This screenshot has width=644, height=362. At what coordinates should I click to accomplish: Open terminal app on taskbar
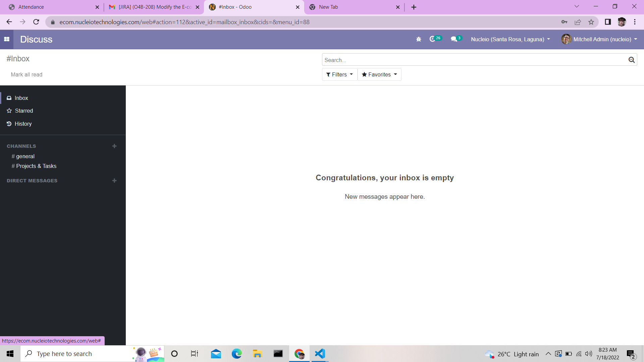[x=278, y=354]
